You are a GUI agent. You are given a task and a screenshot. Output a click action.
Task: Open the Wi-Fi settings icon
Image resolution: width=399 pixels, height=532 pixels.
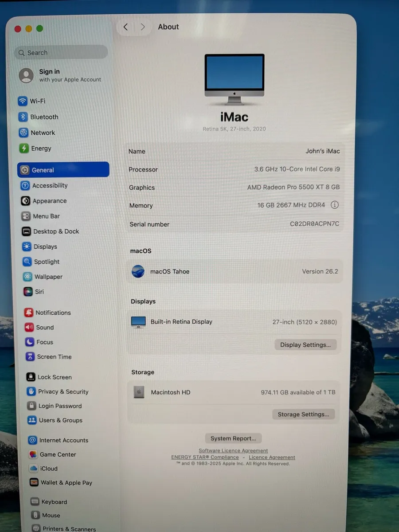(x=23, y=101)
